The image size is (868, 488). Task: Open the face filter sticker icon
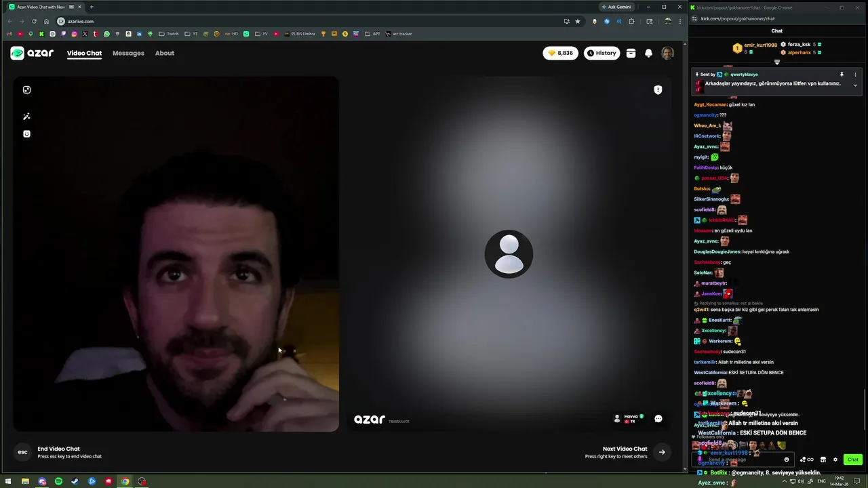click(x=26, y=134)
